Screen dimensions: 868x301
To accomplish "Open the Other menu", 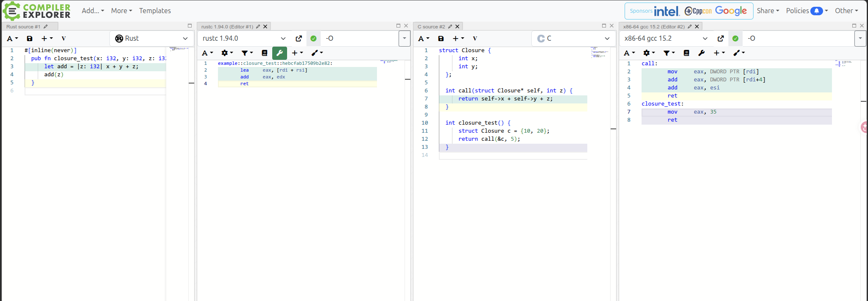I will click(846, 11).
